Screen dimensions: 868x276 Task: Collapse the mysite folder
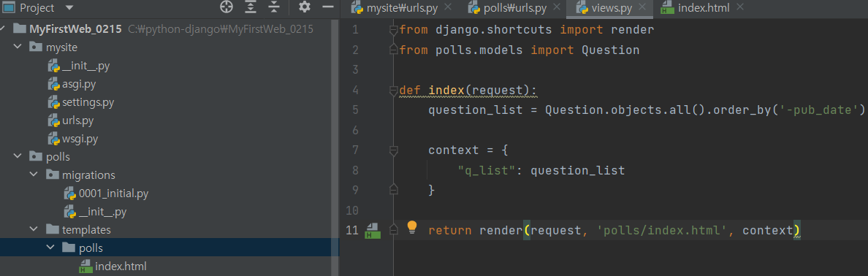[17, 47]
